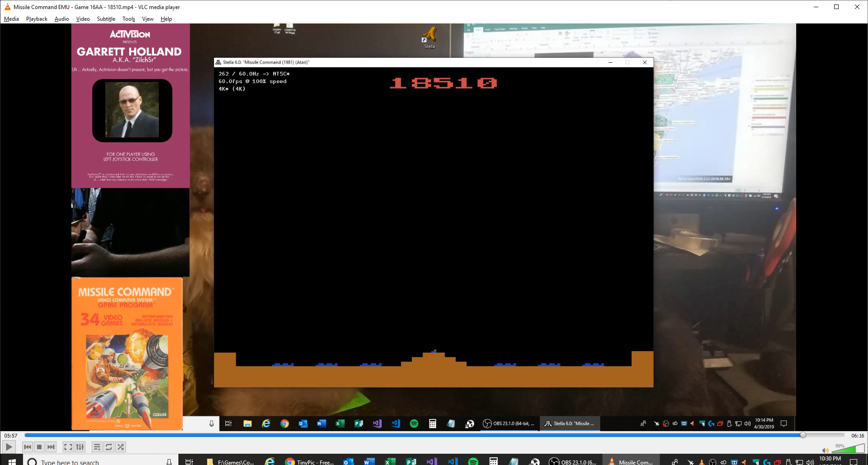Open Spotify from the bottom taskbar
This screenshot has height=465, width=868.
(x=473, y=462)
